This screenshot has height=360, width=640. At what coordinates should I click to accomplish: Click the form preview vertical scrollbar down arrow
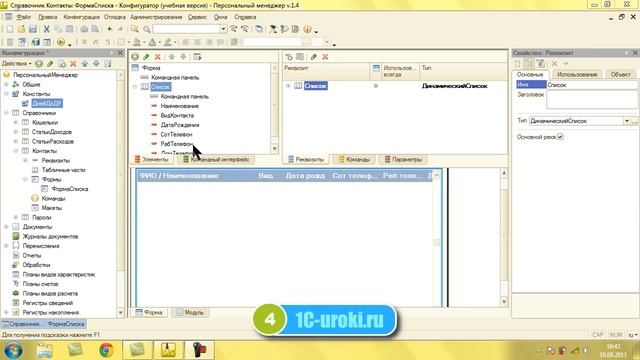(504, 302)
